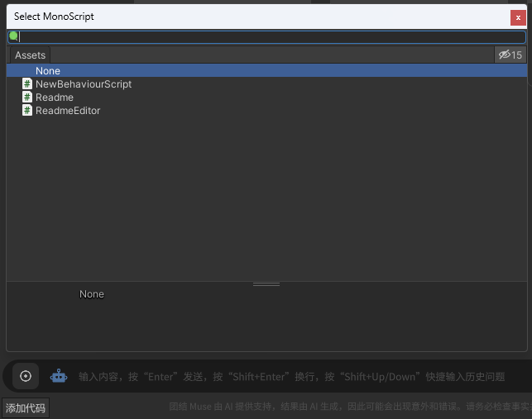Close the Select MonoScript dialog
Screen dimensions: 532x419
tap(517, 17)
